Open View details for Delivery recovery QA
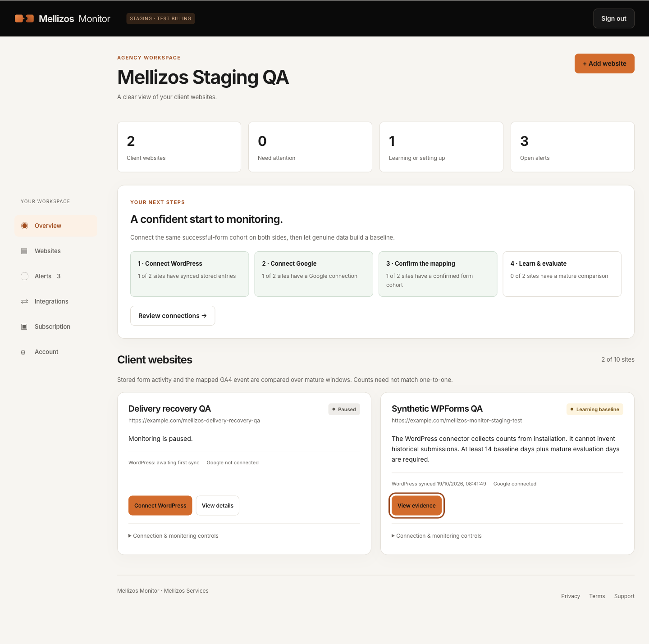This screenshot has width=649, height=644. 218,506
